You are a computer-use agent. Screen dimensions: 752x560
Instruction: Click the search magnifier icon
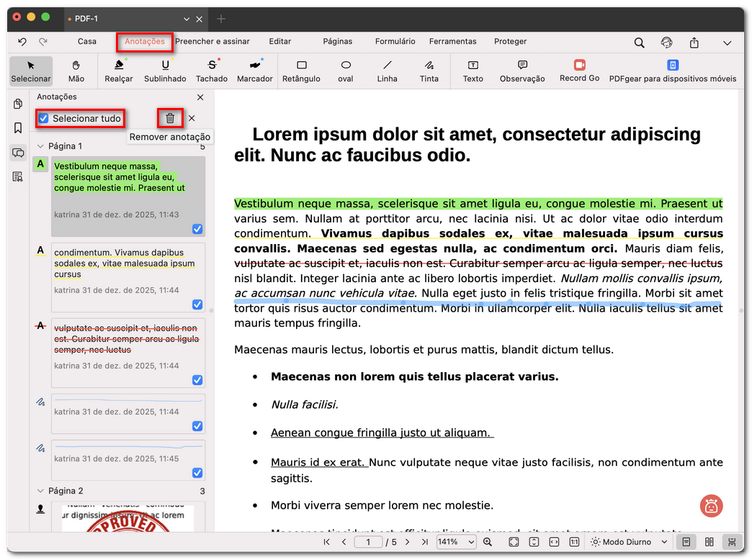click(639, 42)
